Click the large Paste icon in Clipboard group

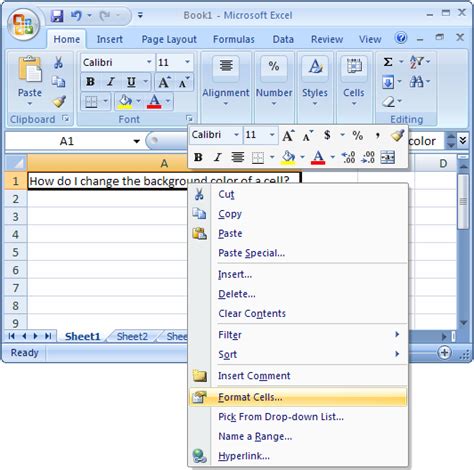point(30,69)
